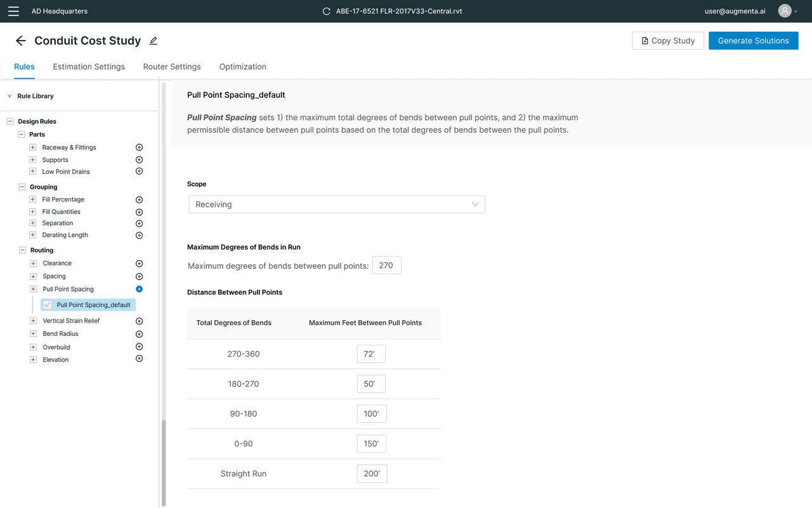Add a new Pull Point Spacing rule
Screen dimensions: 812x508
pyautogui.click(x=140, y=289)
